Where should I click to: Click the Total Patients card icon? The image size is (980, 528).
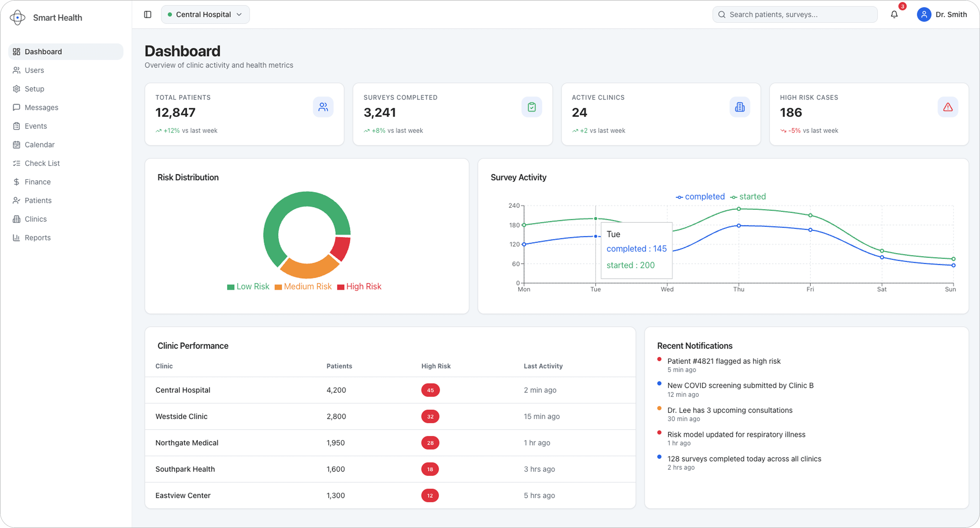tap(323, 107)
